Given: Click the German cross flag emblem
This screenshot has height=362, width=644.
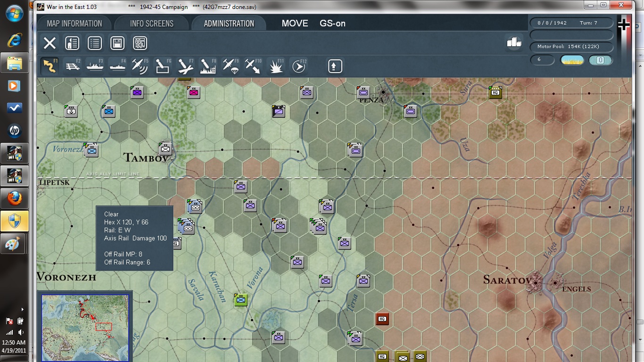Looking at the screenshot, I should (624, 25).
